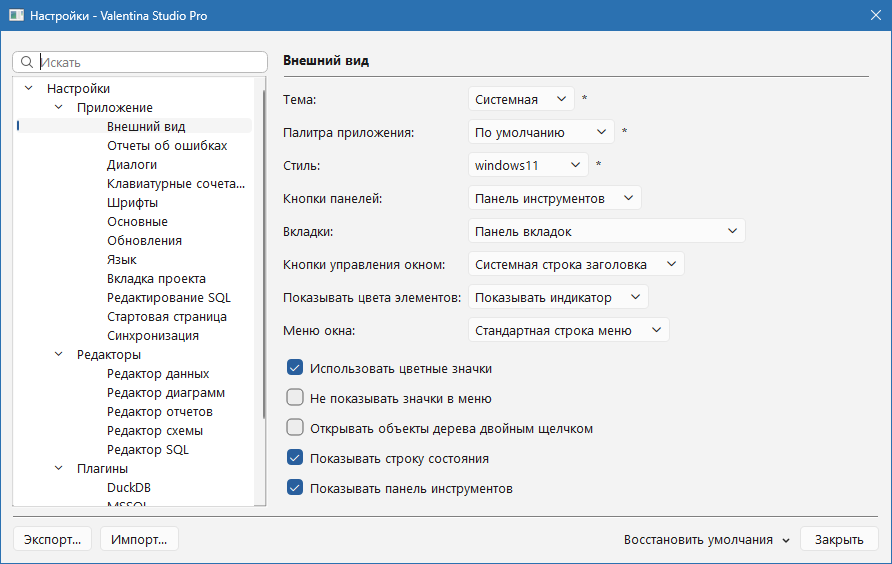Toggle 'Не показывать значки в меню' checkbox
Viewport: 892px width, 564px height.
point(295,397)
